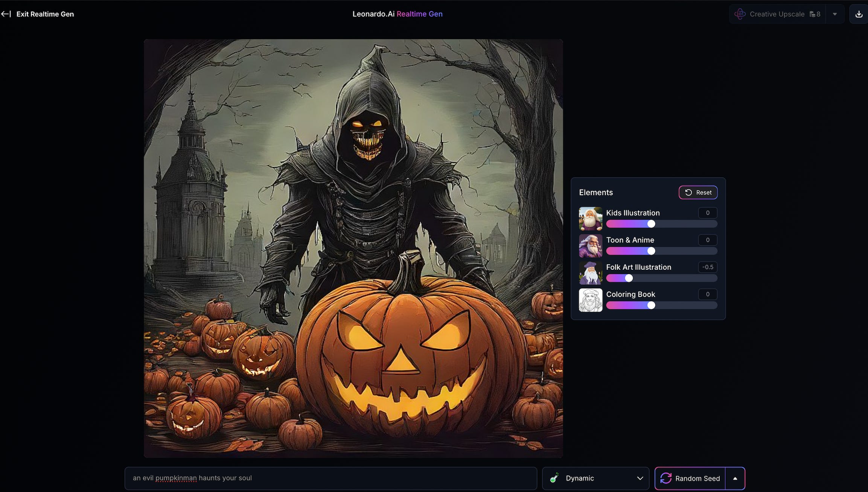Click the Kids Illustration element thumbnail
The height and width of the screenshot is (492, 868).
coord(590,219)
